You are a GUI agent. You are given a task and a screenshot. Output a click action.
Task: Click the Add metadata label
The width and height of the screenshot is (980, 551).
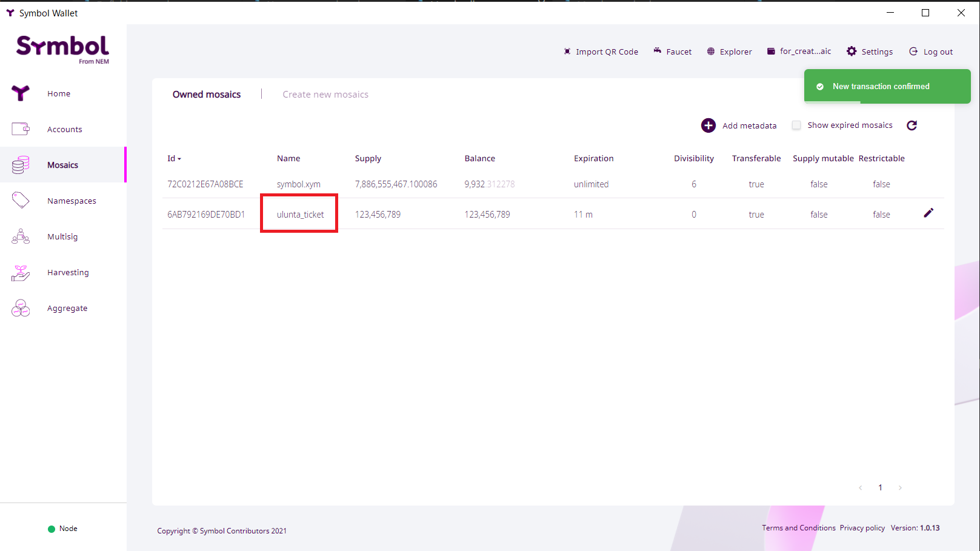749,125
